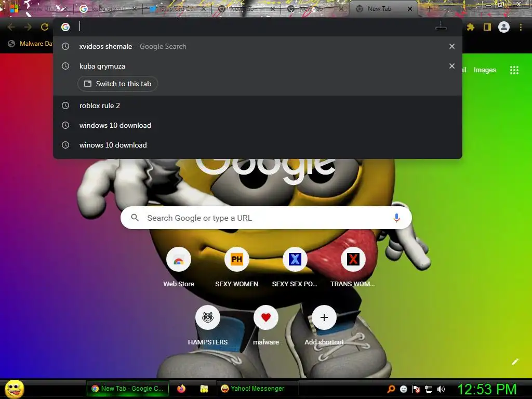The width and height of the screenshot is (532, 399).
Task: Open Yahoo! Messenger from the taskbar
Action: point(257,389)
